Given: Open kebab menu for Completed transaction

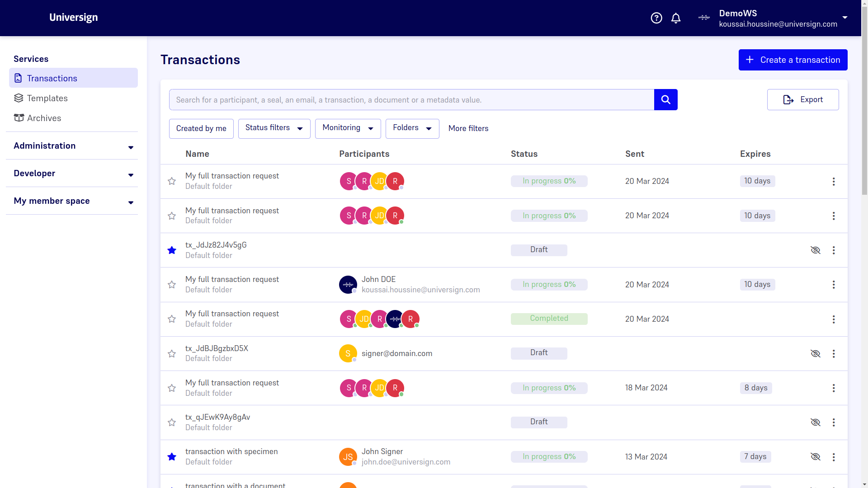Looking at the screenshot, I should point(834,319).
